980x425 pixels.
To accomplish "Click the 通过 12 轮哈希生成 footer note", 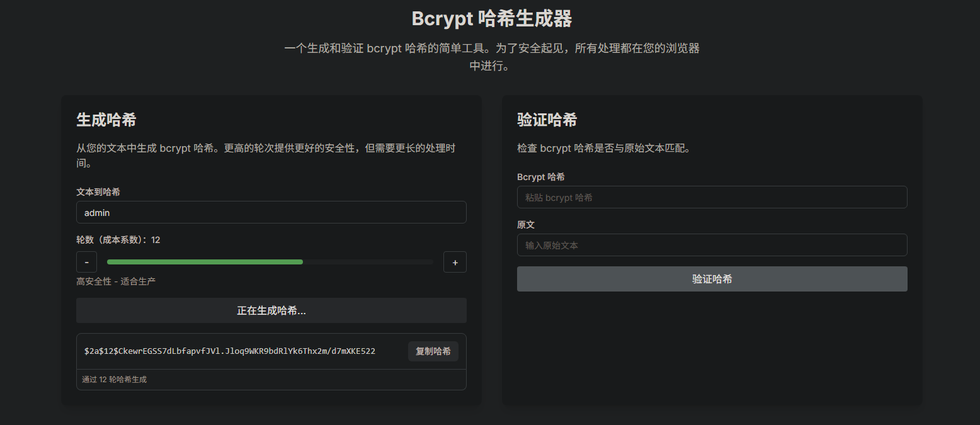I will tap(114, 380).
